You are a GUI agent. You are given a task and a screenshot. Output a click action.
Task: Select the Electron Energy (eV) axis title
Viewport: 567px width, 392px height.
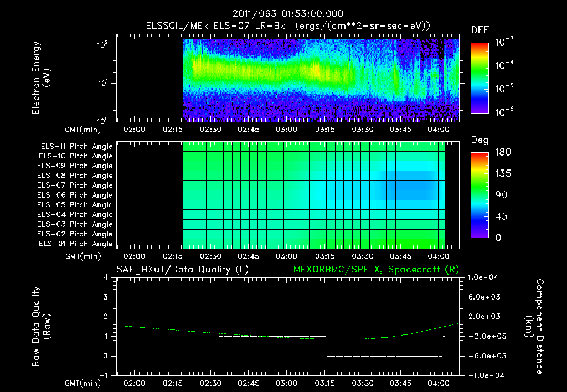point(41,78)
